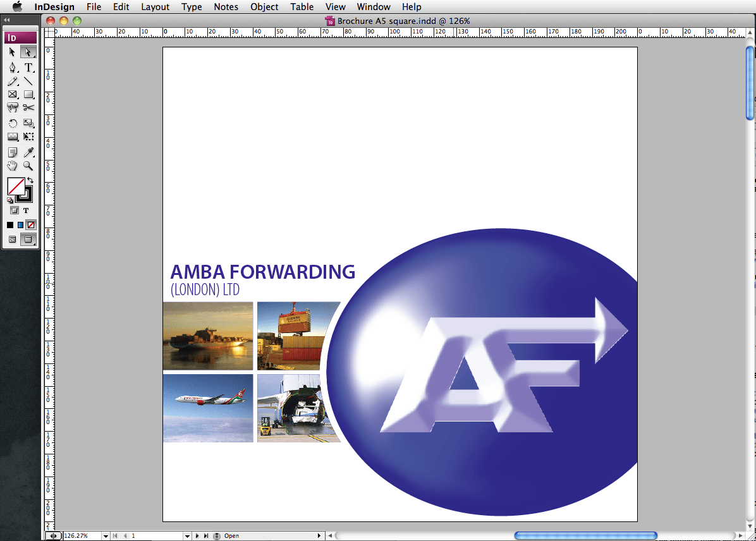Open the page number dropdown
This screenshot has width=756, height=541.
[x=188, y=536]
